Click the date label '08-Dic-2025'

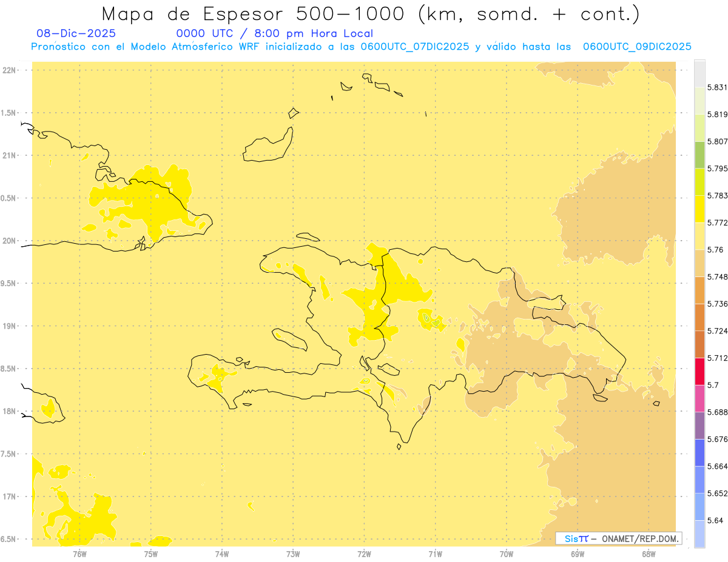pyautogui.click(x=76, y=33)
